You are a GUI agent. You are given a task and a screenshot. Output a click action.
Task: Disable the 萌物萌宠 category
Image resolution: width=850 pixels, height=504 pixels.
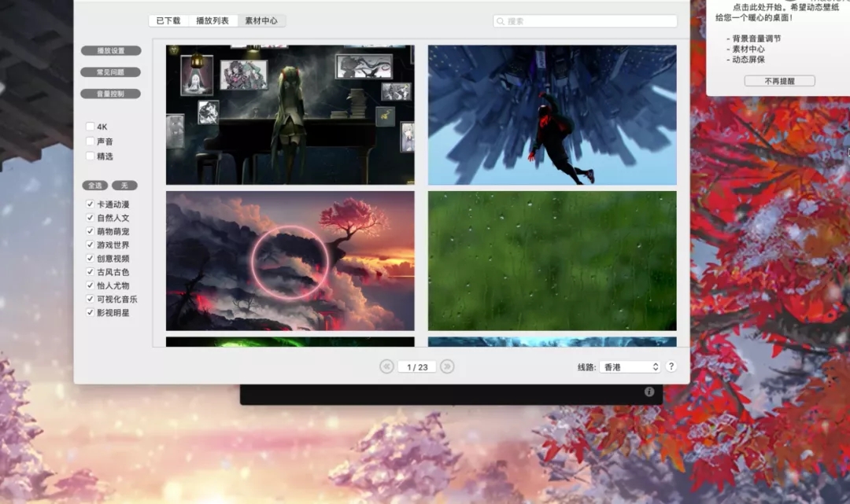tap(90, 231)
